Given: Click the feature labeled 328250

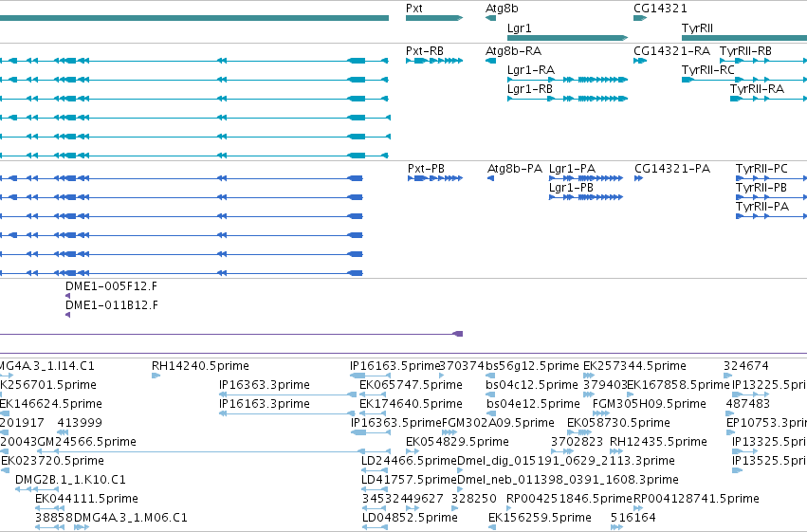Looking at the screenshot, I should tap(455, 508).
